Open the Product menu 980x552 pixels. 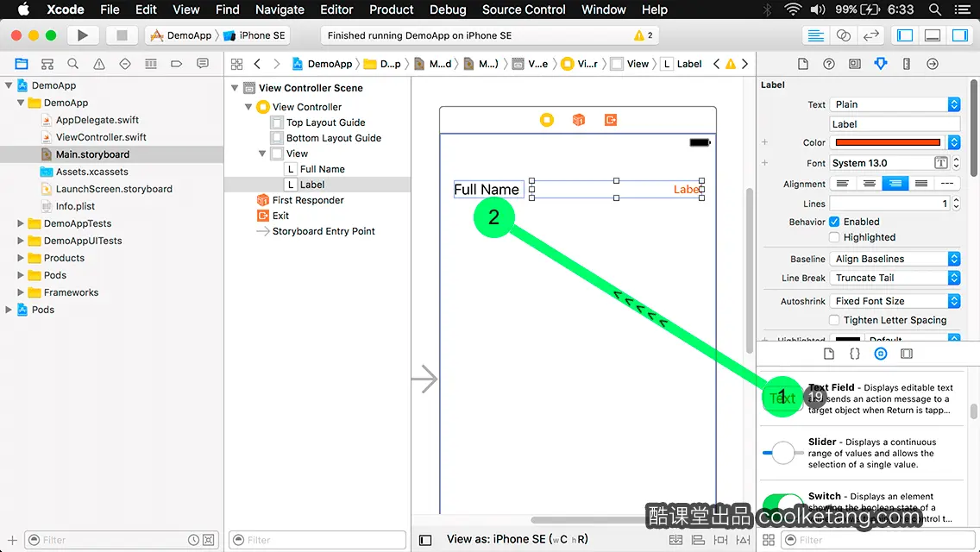[x=392, y=9]
